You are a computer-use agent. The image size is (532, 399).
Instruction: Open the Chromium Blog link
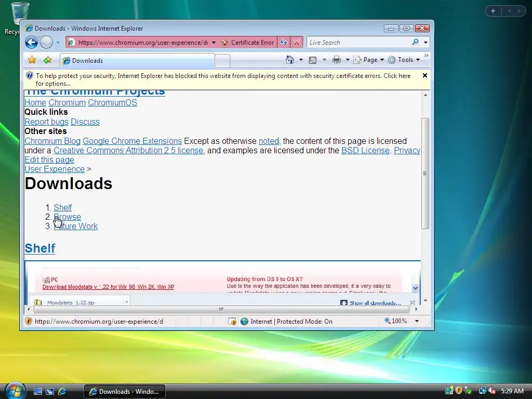pyautogui.click(x=52, y=141)
